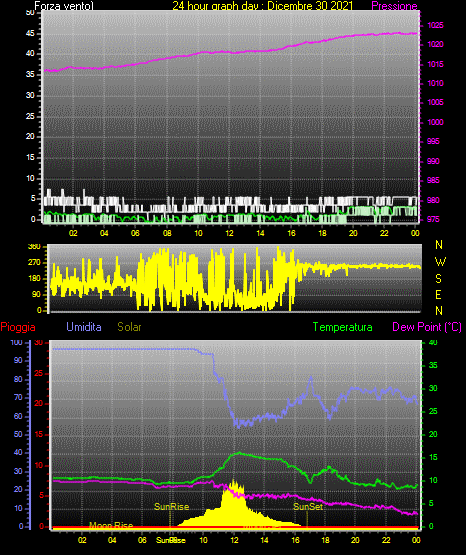This screenshot has height=555, width=466.
Task: Click the 1010 pressure axis value
Action: [435, 83]
